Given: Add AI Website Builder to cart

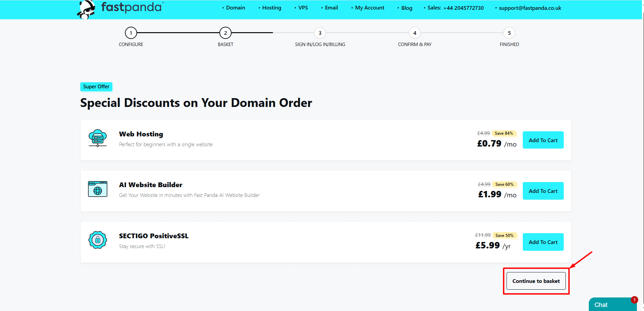Looking at the screenshot, I should click(x=543, y=191).
